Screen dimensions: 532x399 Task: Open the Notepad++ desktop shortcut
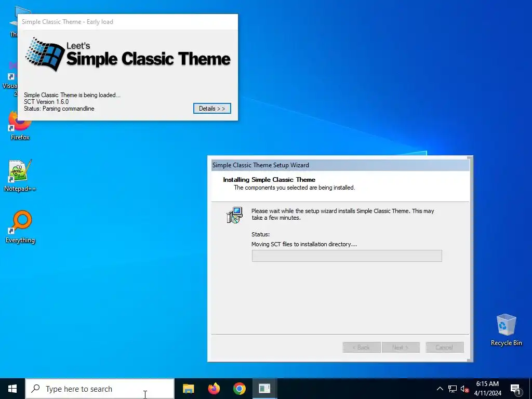coord(20,176)
